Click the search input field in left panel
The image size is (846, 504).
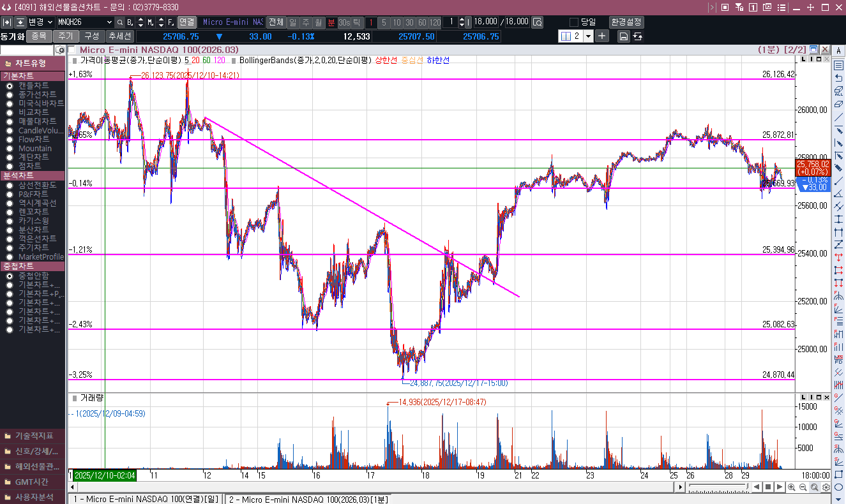point(27,50)
